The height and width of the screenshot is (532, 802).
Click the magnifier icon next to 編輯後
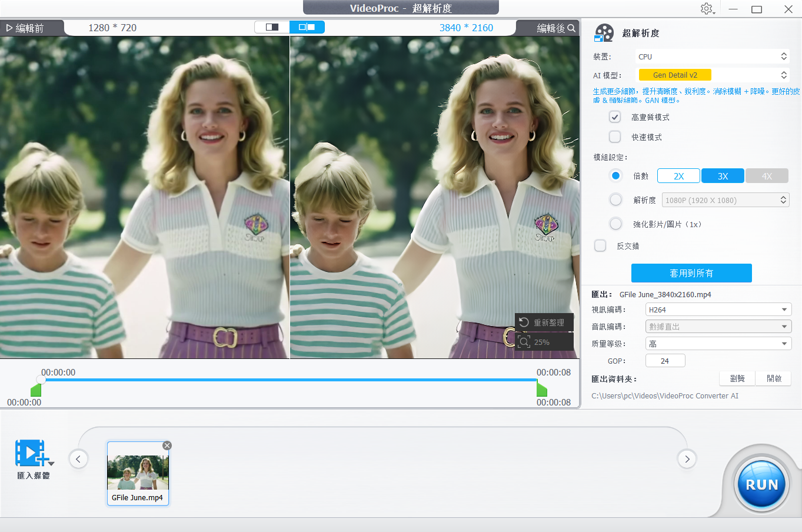[x=571, y=28]
